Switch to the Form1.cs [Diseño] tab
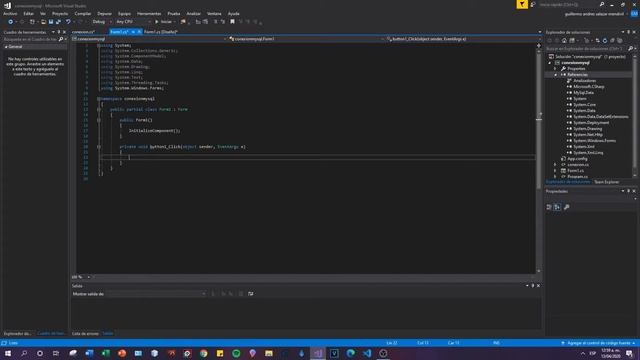The width and height of the screenshot is (640, 360). (x=161, y=32)
